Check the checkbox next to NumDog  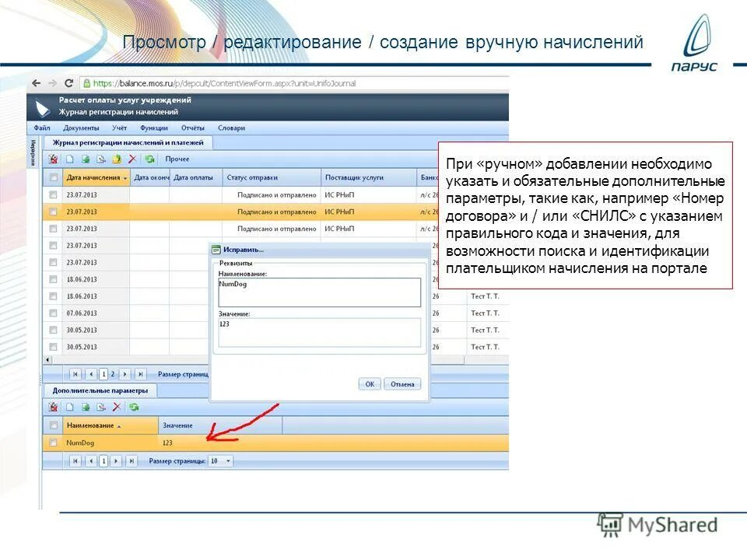coord(54,441)
